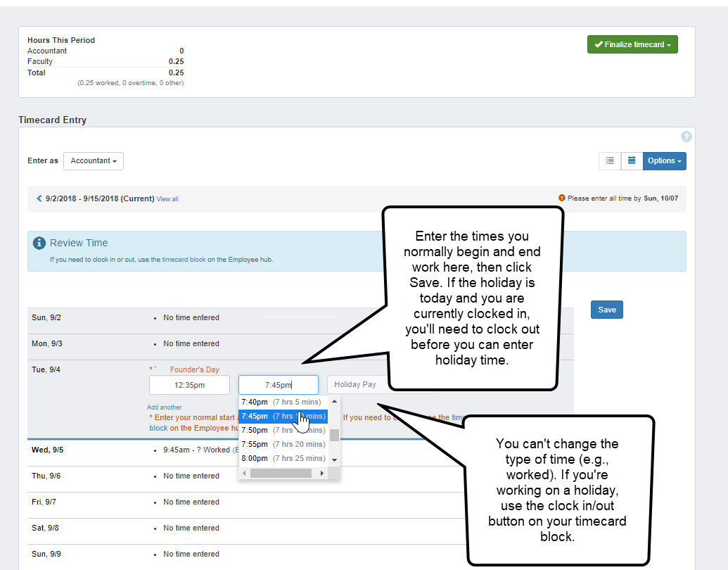Click the 7:45pm end time field
Screen dimensions: 728x570
(x=279, y=385)
